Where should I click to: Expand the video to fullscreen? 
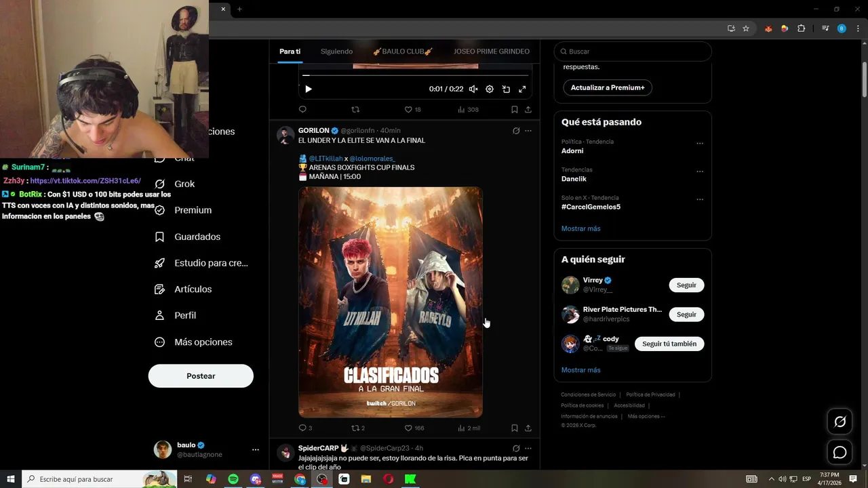pyautogui.click(x=522, y=89)
